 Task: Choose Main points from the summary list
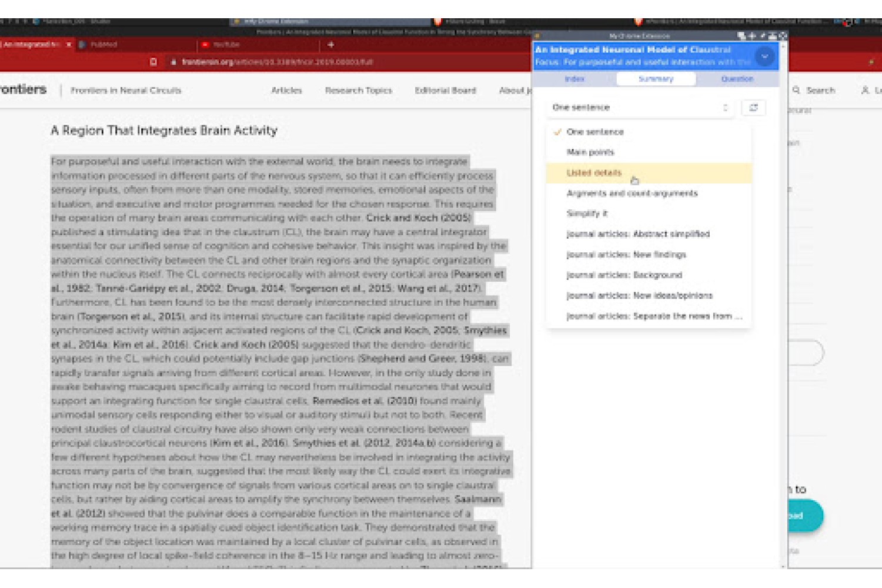point(649,152)
